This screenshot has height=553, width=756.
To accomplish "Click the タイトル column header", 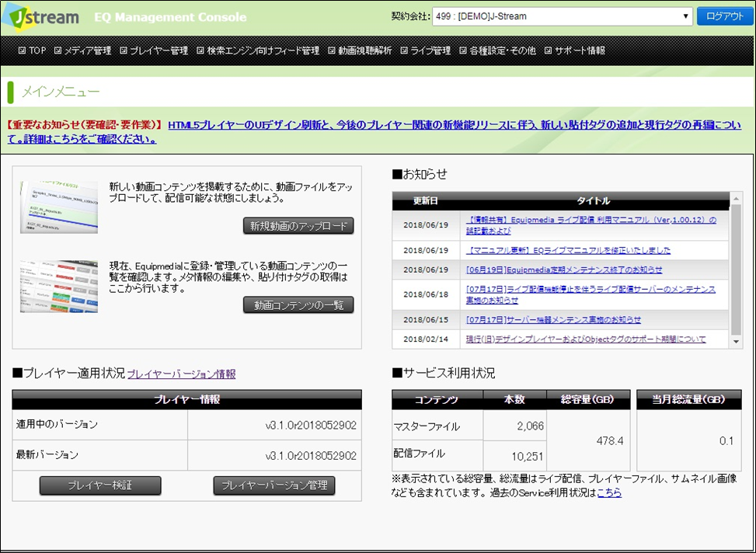I will coord(594,201).
